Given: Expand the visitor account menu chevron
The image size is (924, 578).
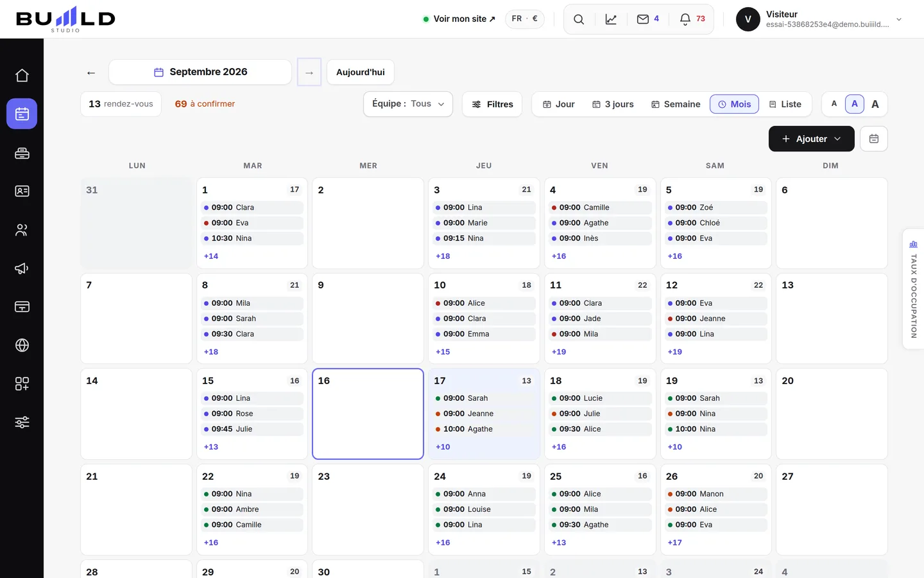Looking at the screenshot, I should [x=899, y=19].
